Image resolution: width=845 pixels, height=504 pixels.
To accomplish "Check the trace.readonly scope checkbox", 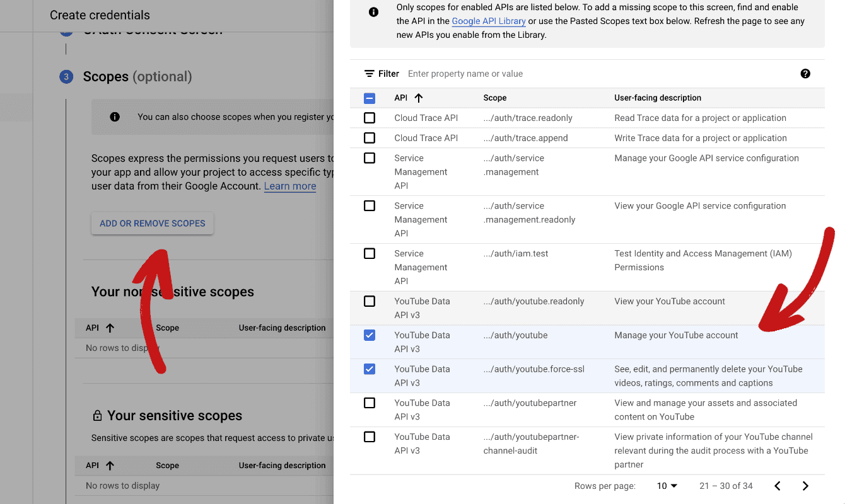I will pos(370,118).
